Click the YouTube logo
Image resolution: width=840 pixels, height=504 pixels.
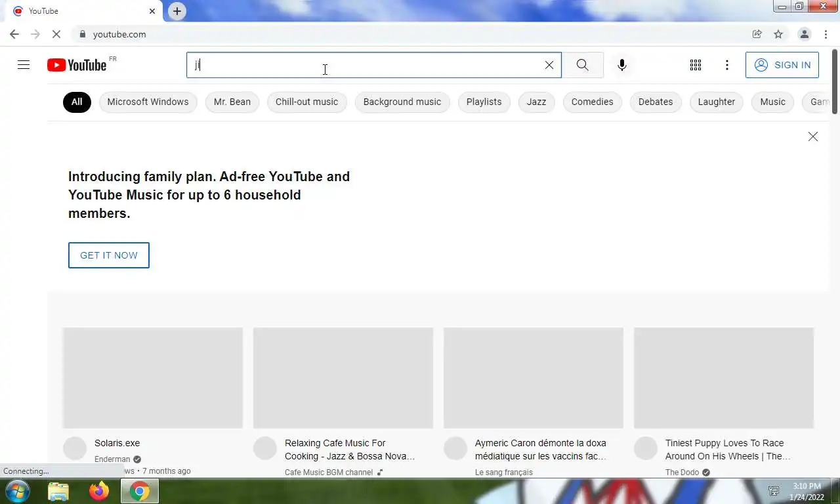(77, 65)
